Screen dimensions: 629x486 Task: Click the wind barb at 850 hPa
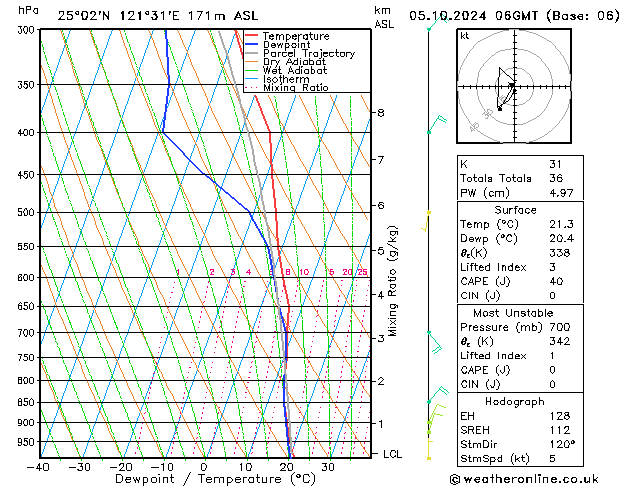pyautogui.click(x=438, y=394)
